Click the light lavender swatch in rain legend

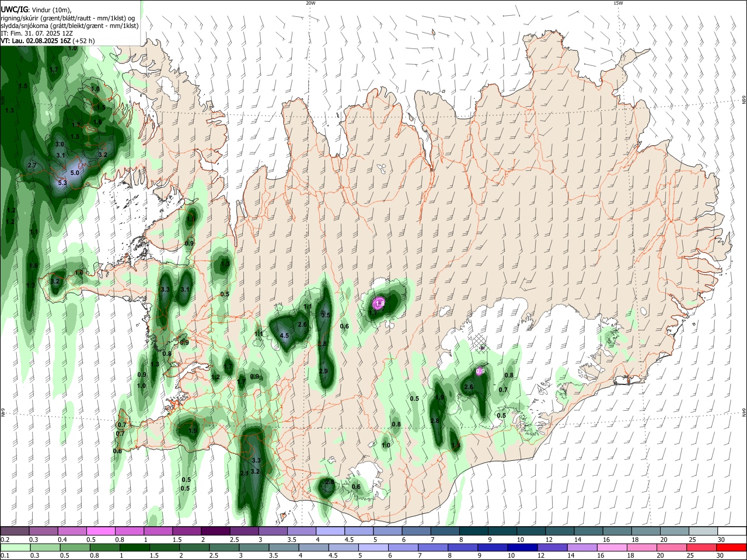coord(372,548)
